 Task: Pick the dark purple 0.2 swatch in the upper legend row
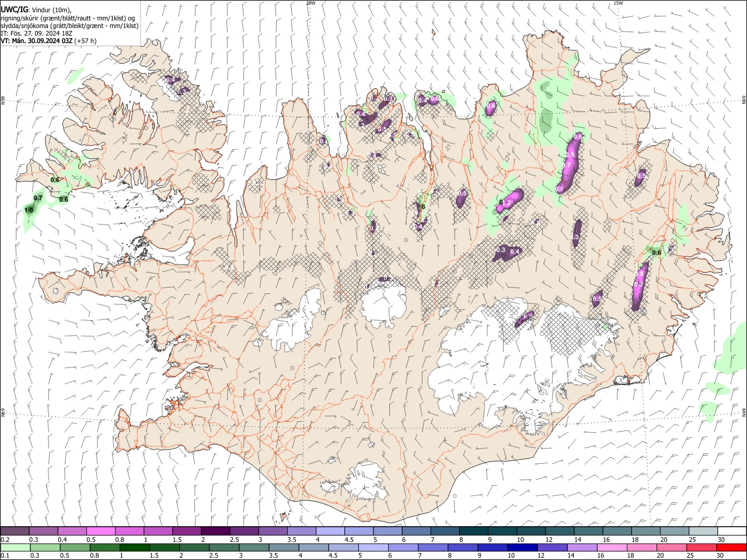pyautogui.click(x=15, y=531)
